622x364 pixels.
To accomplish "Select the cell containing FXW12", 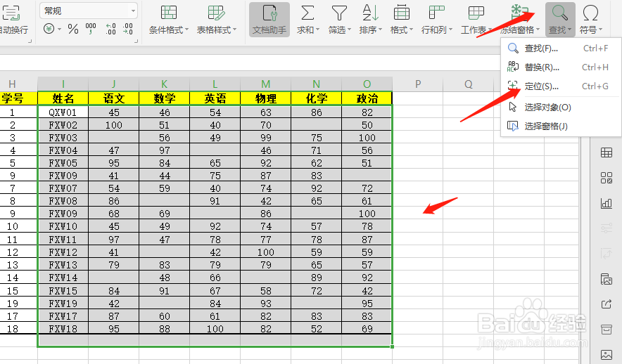I will (63, 252).
